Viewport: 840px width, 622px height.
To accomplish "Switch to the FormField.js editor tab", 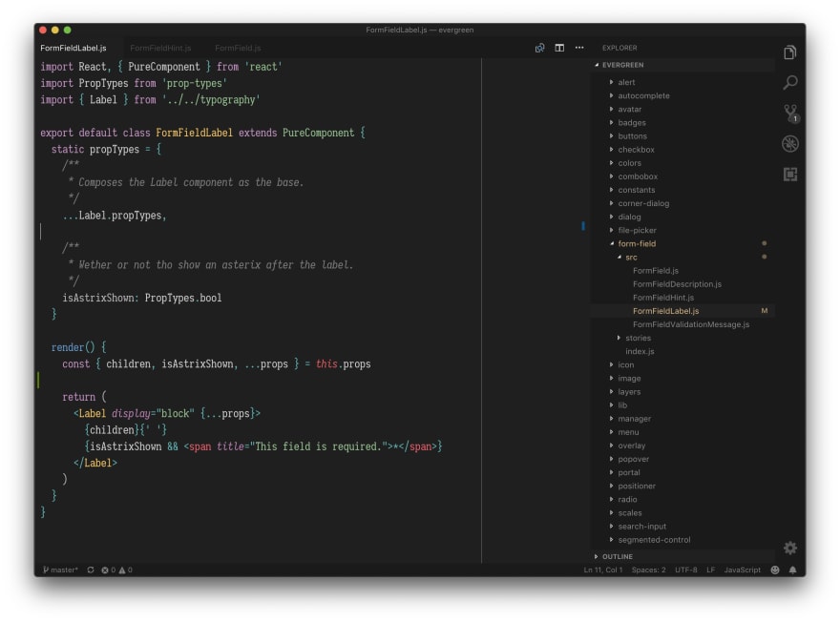I will coord(238,48).
